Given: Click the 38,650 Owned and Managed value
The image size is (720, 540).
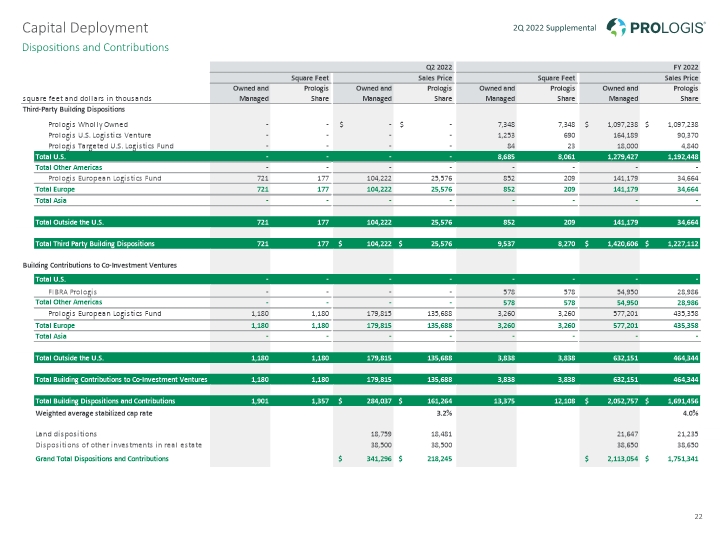Looking at the screenshot, I should point(627,445).
